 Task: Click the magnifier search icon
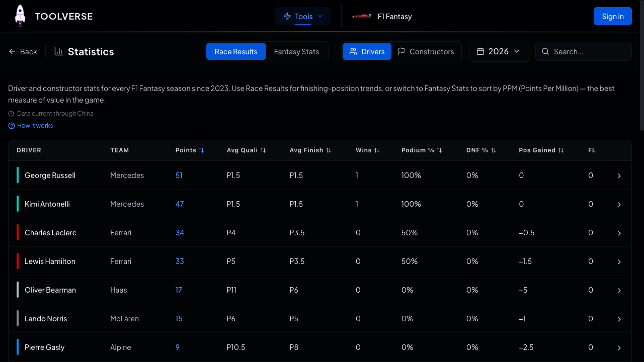point(545,51)
